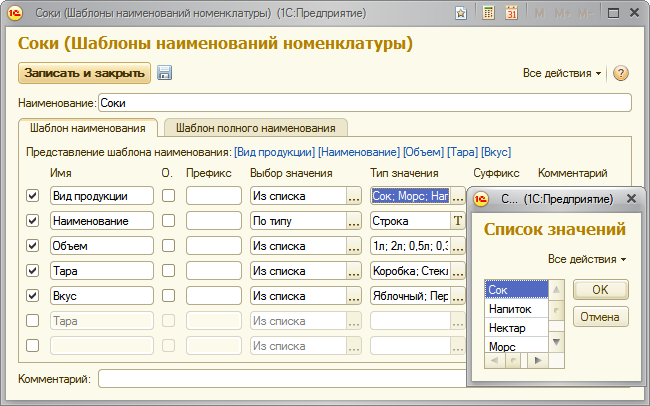Screen dimensions: 650x406
Task: Open value list editor for 1л; 2л field
Action: pyautogui.click(x=458, y=246)
